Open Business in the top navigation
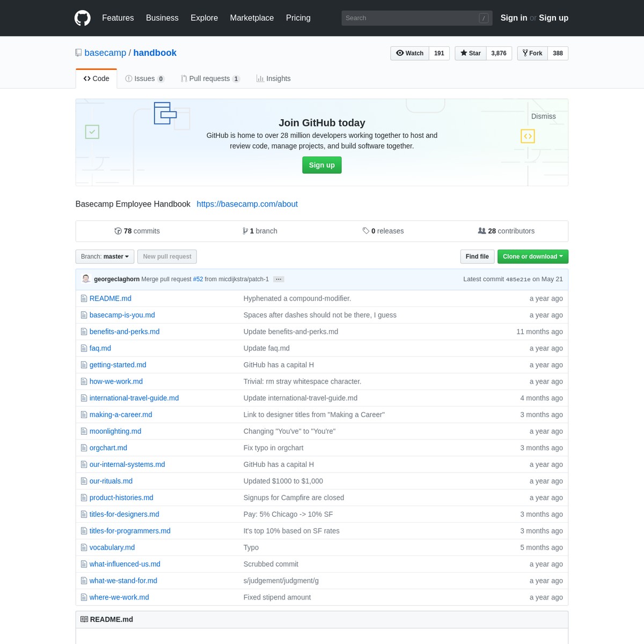This screenshot has height=644, width=644. 162,18
